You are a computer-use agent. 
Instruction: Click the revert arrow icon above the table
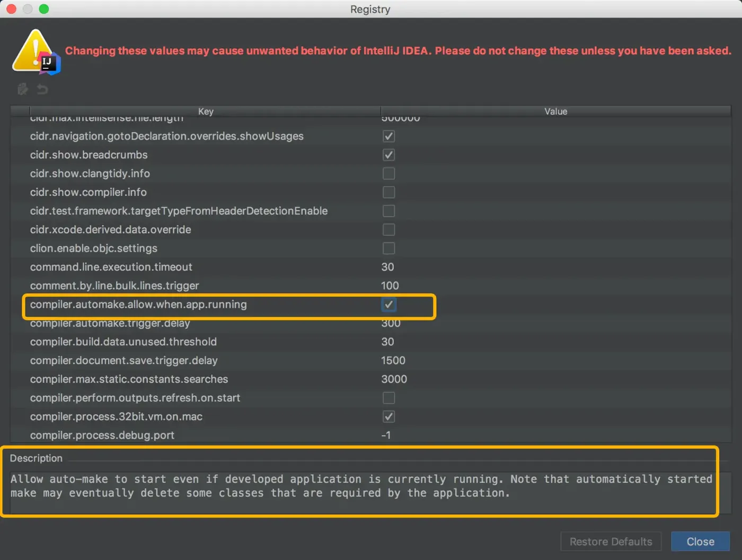42,89
